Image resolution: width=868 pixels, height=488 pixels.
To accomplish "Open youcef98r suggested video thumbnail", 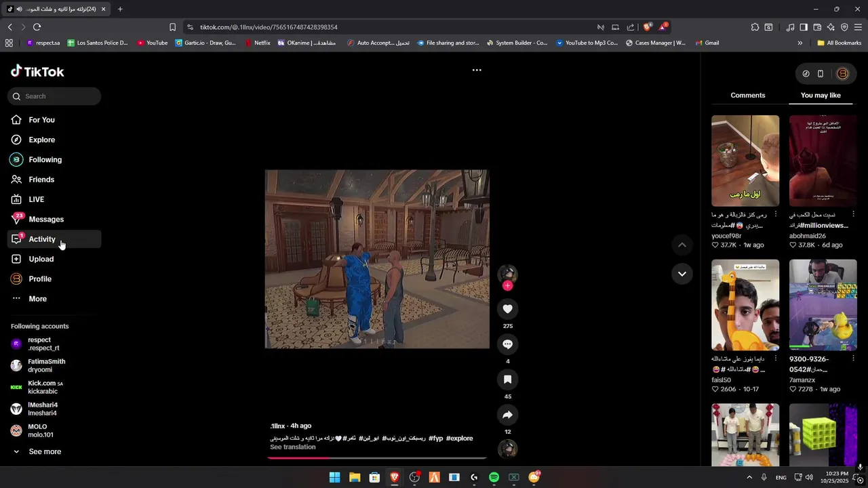I will click(745, 161).
